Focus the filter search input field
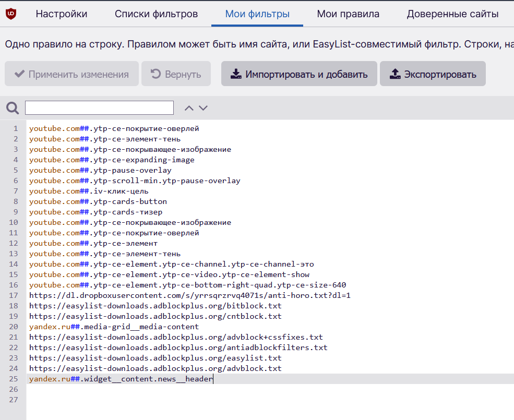Image resolution: width=514 pixels, height=420 pixels. coord(99,108)
